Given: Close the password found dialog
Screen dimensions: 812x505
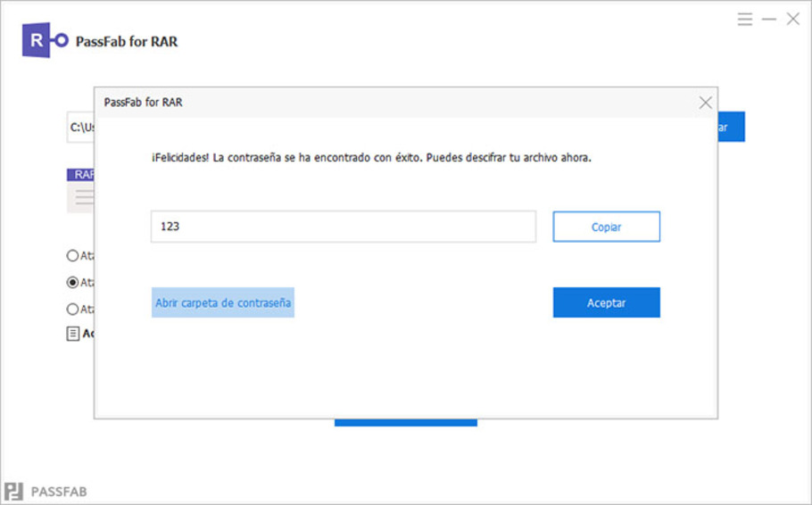Looking at the screenshot, I should [x=705, y=103].
